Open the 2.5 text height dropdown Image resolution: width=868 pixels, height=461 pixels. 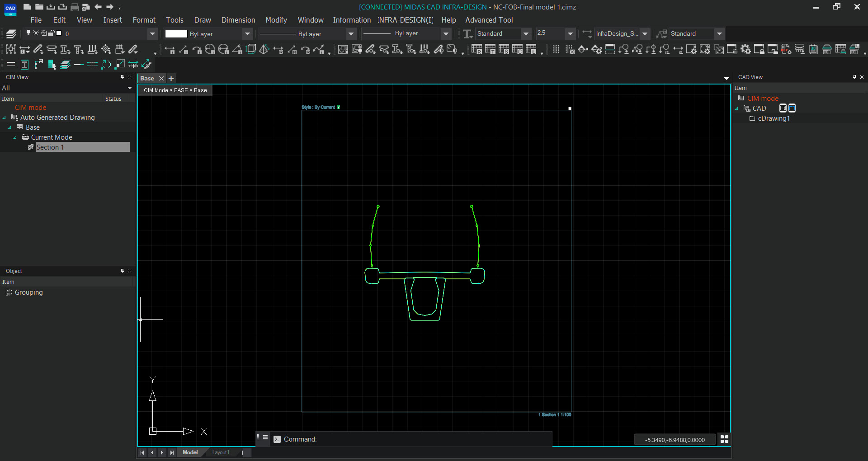[571, 33]
